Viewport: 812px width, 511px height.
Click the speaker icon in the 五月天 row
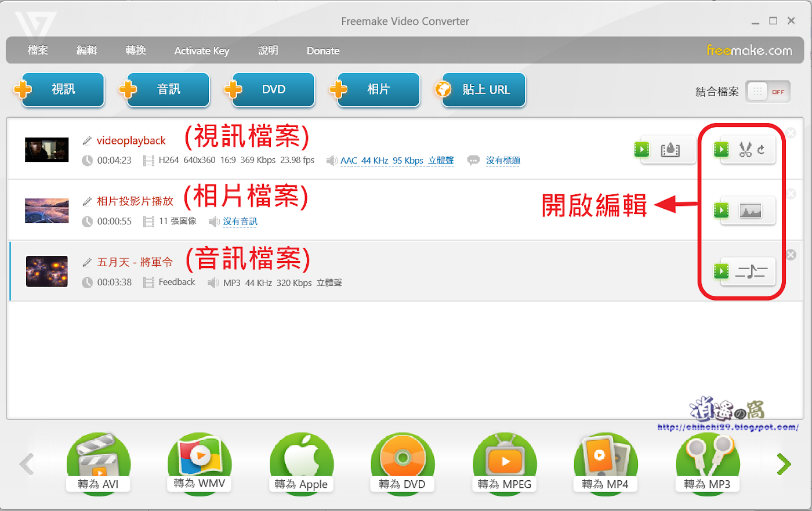pos(213,282)
